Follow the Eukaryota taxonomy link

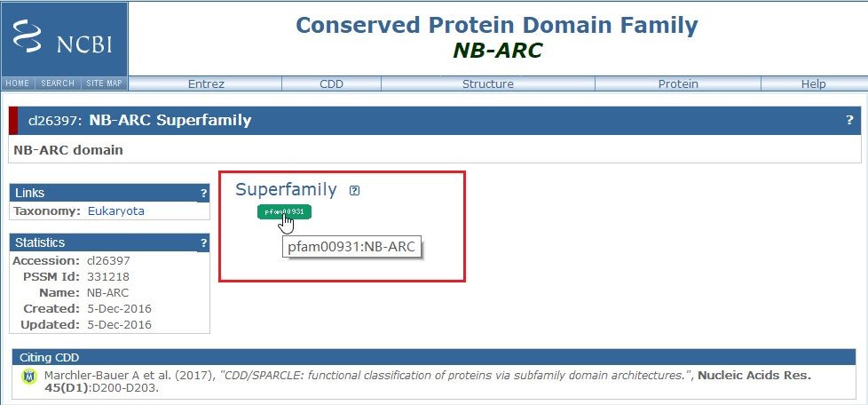pyautogui.click(x=116, y=211)
